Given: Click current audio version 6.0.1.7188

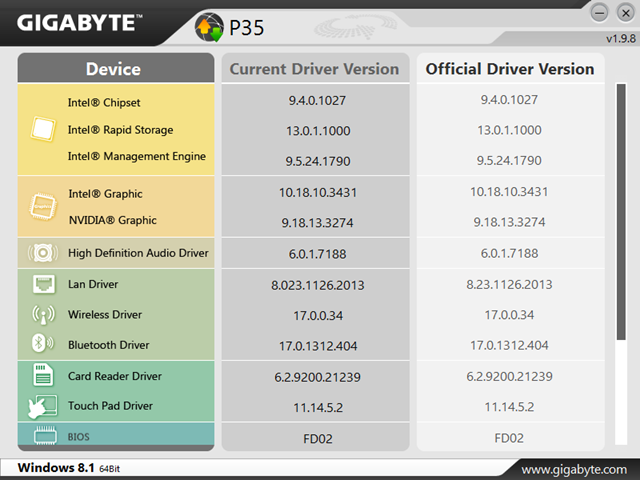Looking at the screenshot, I should click(317, 254).
